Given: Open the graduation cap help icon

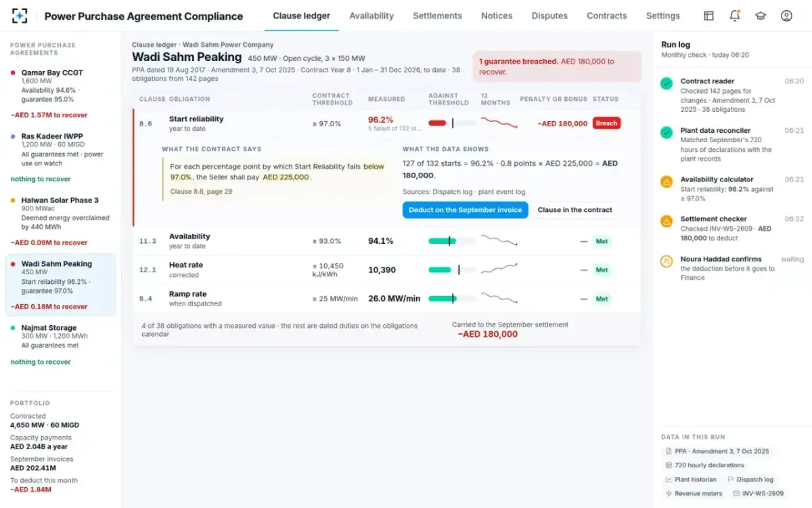Looking at the screenshot, I should pos(761,16).
